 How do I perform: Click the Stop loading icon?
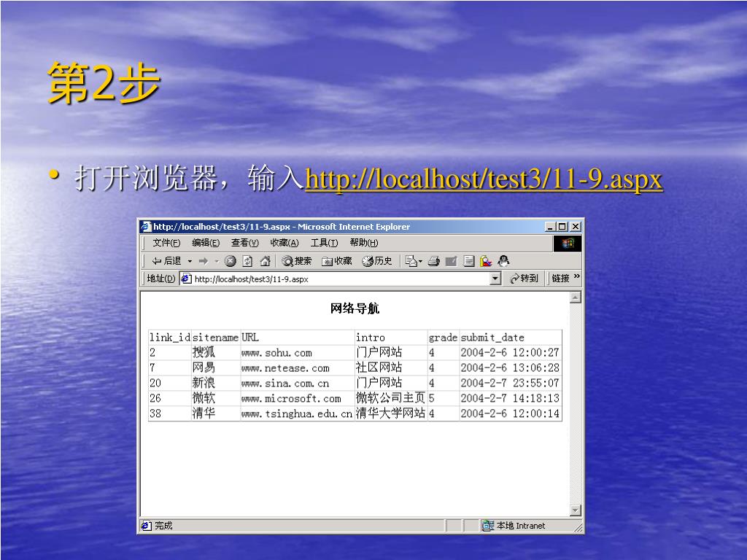pos(230,261)
